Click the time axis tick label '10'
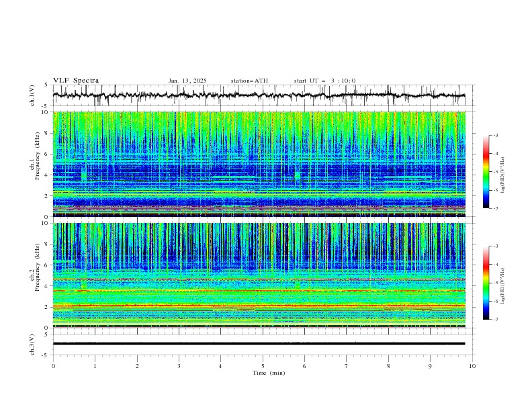This screenshot has height=411, width=532. (x=472, y=366)
